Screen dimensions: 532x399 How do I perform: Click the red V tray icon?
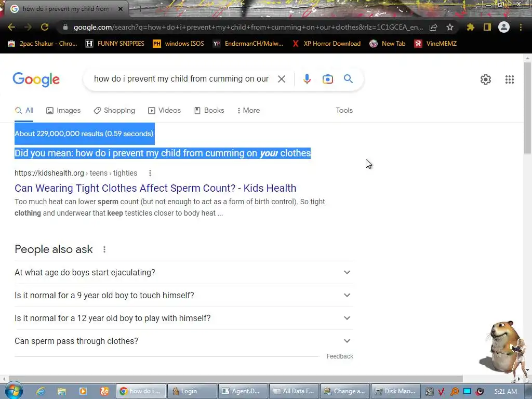441,391
